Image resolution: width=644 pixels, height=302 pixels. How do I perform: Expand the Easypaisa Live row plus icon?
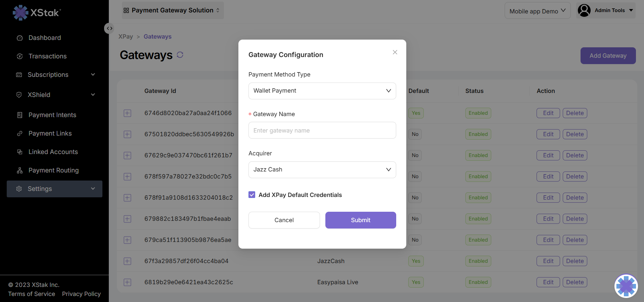pyautogui.click(x=127, y=282)
